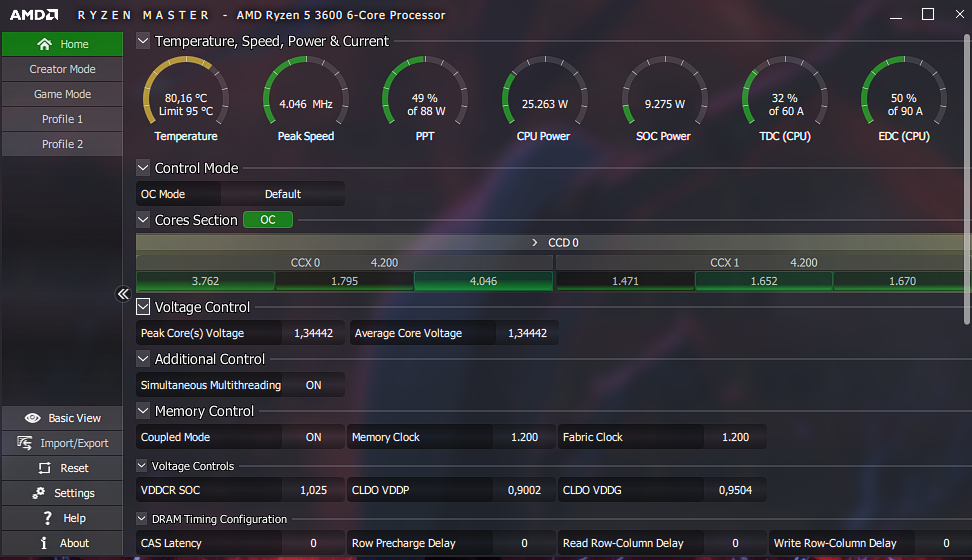Select core bar showing 1.652
This screenshot has height=560, width=972.
[764, 281]
